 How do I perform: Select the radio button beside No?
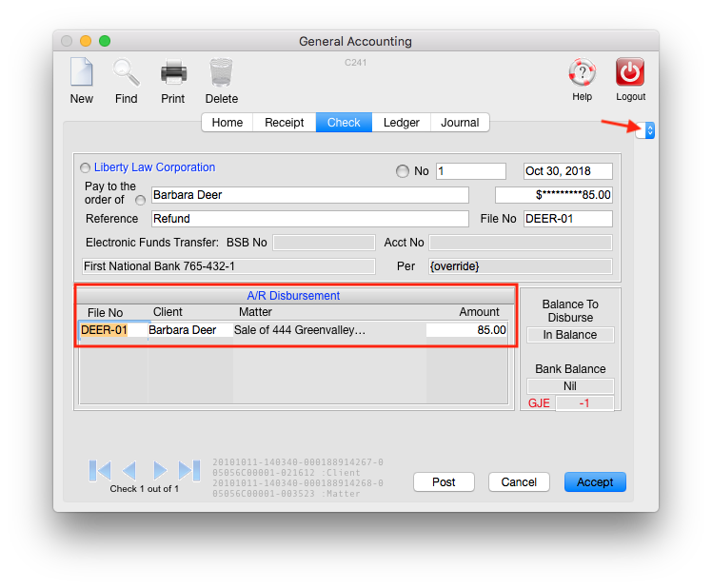[x=402, y=171]
